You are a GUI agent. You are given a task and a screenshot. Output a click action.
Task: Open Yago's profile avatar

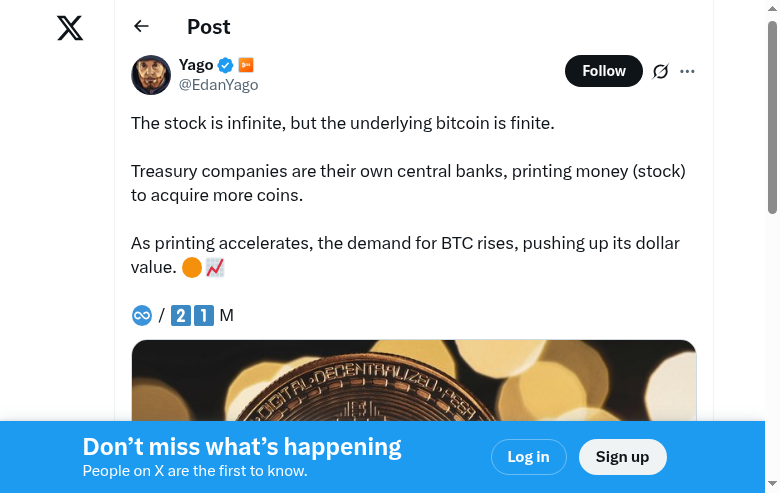pyautogui.click(x=151, y=75)
